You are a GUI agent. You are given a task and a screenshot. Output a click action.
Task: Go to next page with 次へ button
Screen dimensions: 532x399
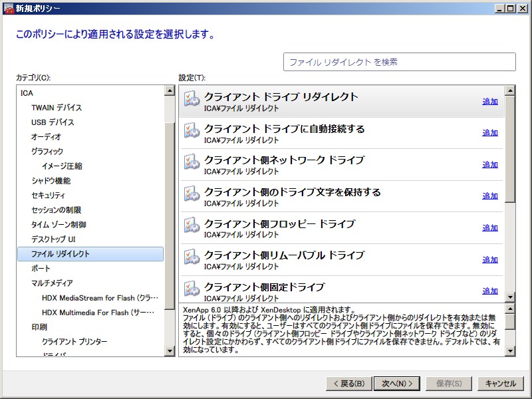coord(397,384)
